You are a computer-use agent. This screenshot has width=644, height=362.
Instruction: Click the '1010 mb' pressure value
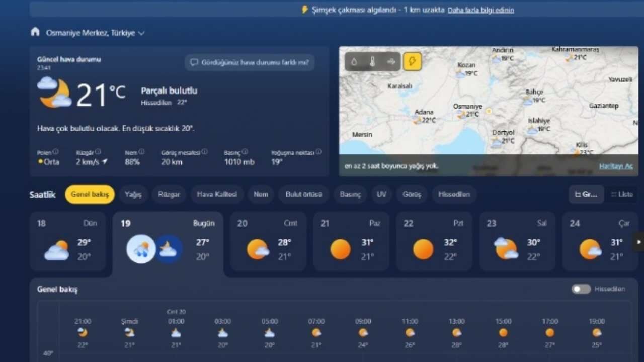coord(239,162)
